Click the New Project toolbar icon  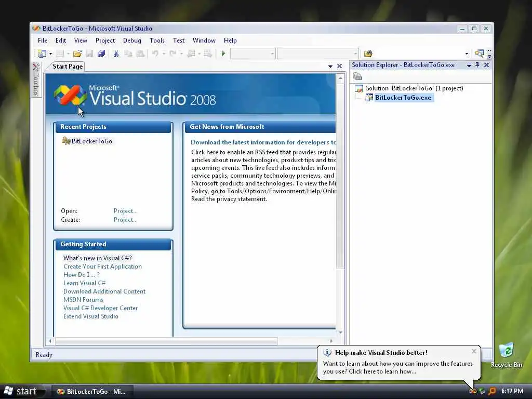[x=42, y=54]
